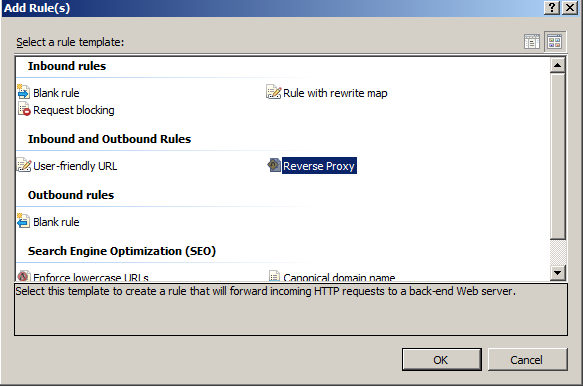Select Blank rule under Outbound rules
The width and height of the screenshot is (583, 387).
click(x=56, y=222)
